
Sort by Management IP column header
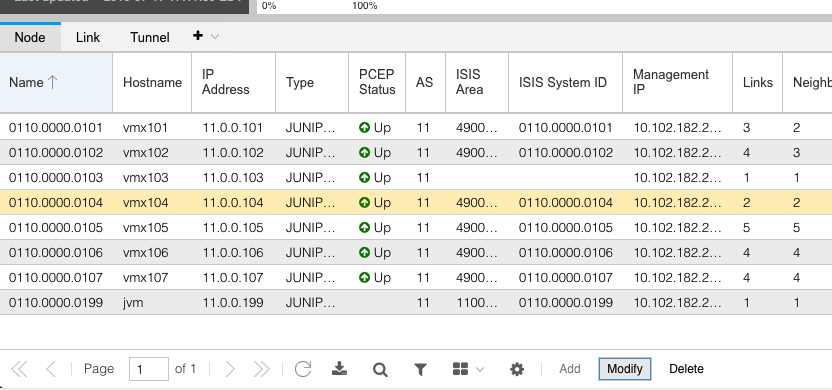coord(678,82)
